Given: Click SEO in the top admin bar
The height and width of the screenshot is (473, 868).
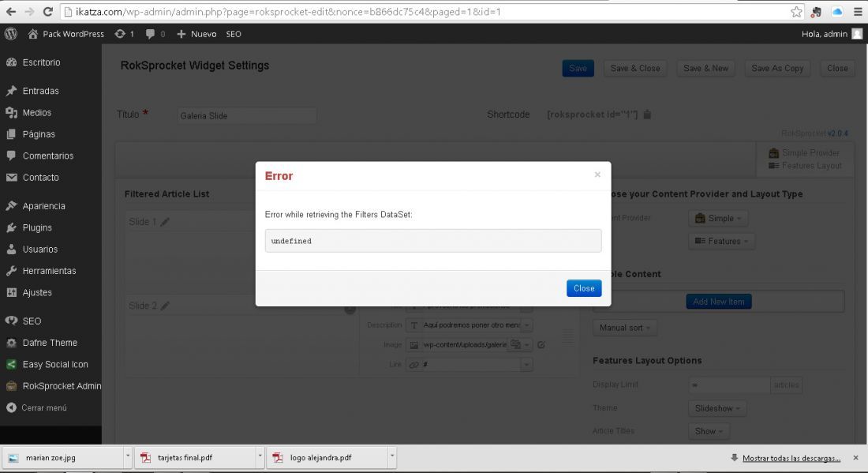Looking at the screenshot, I should coord(233,34).
